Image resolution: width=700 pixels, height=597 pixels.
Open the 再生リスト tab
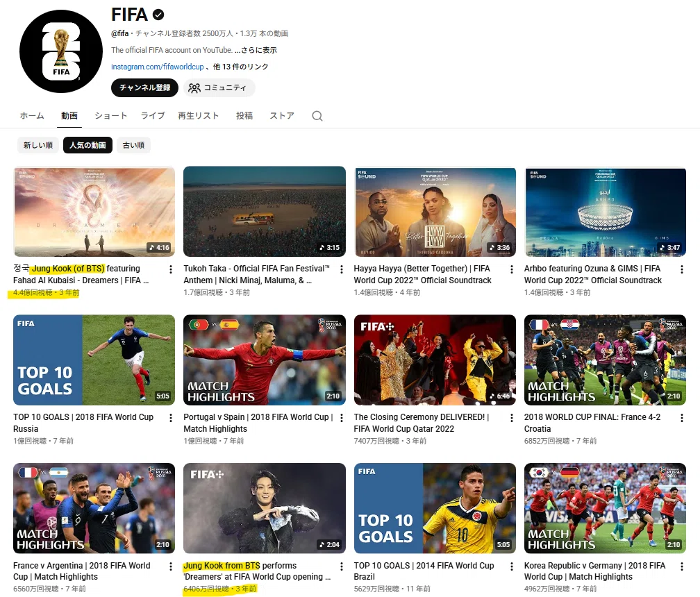[198, 116]
